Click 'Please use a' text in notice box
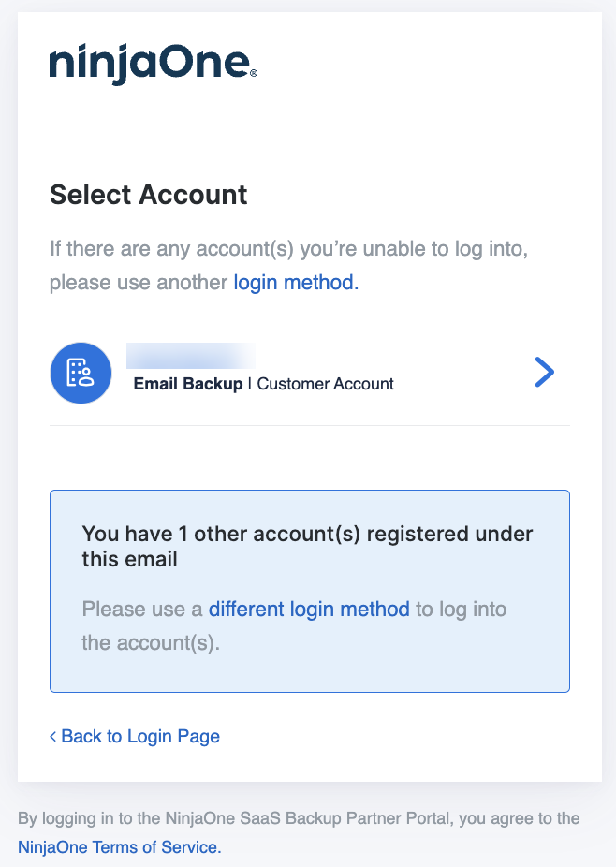This screenshot has height=867, width=616. click(x=142, y=609)
